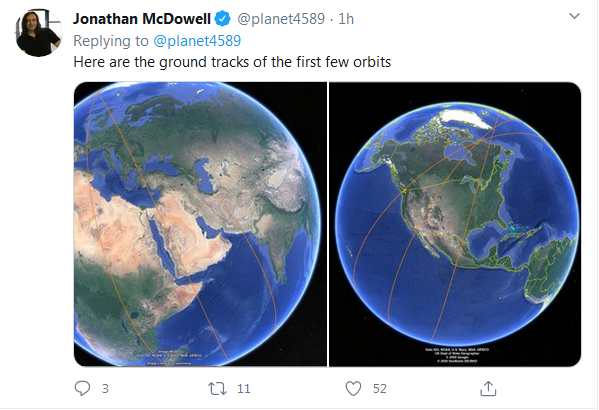
Task: Click the tweet text about ground tracks
Action: pyautogui.click(x=232, y=62)
